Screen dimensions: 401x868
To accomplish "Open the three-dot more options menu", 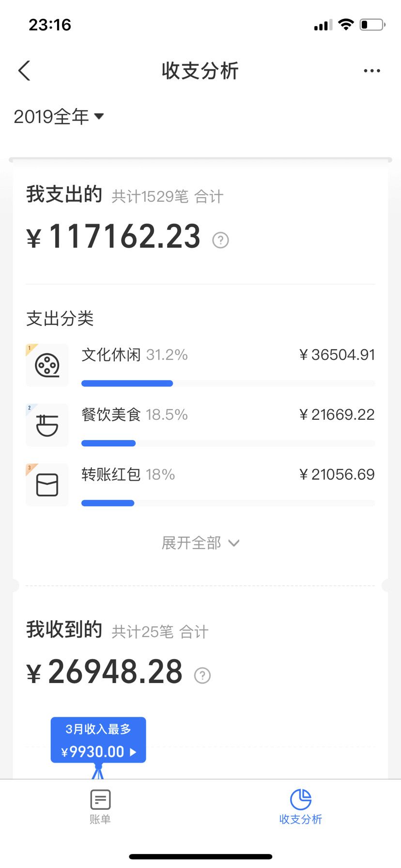I will click(x=372, y=71).
